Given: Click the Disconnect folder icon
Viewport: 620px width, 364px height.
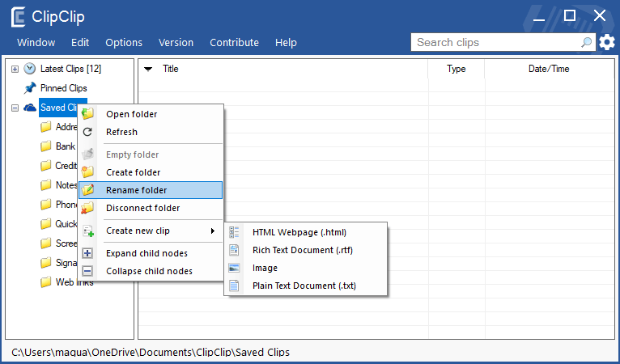Looking at the screenshot, I should (88, 208).
